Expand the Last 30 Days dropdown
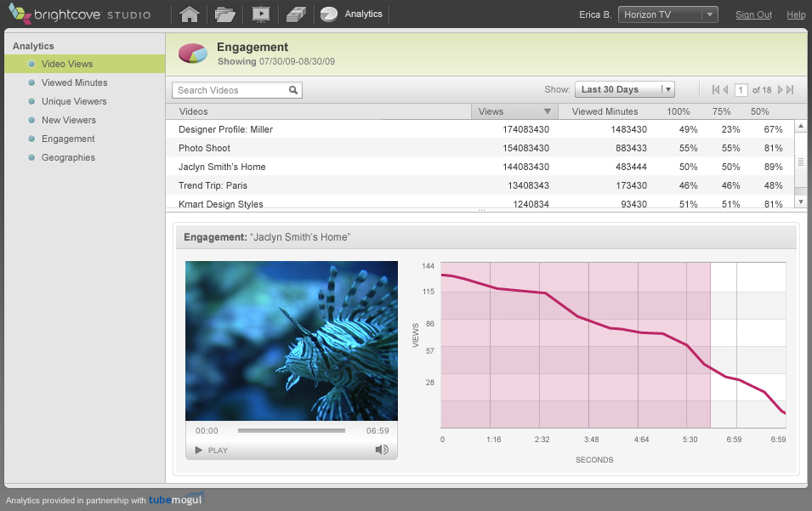 pyautogui.click(x=624, y=89)
